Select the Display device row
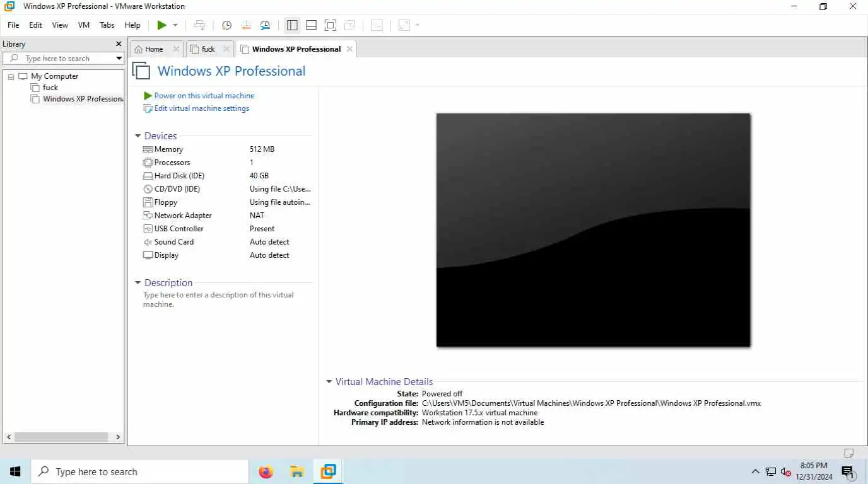 227,255
